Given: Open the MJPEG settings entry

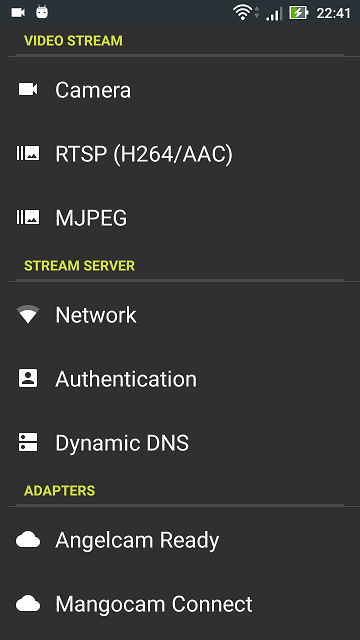Looking at the screenshot, I should point(180,218).
